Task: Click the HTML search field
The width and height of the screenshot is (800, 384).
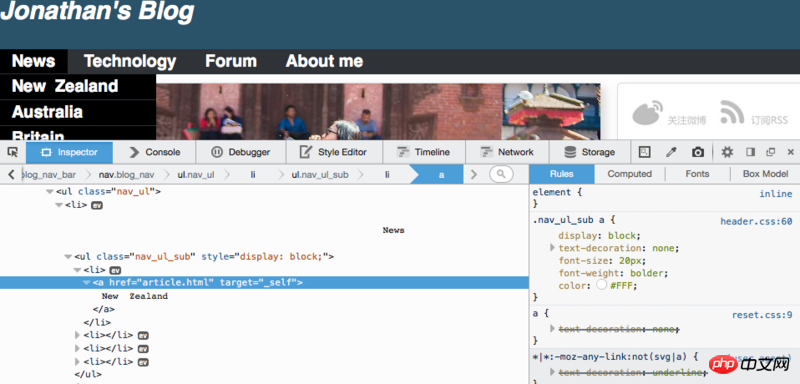Action: (x=501, y=174)
